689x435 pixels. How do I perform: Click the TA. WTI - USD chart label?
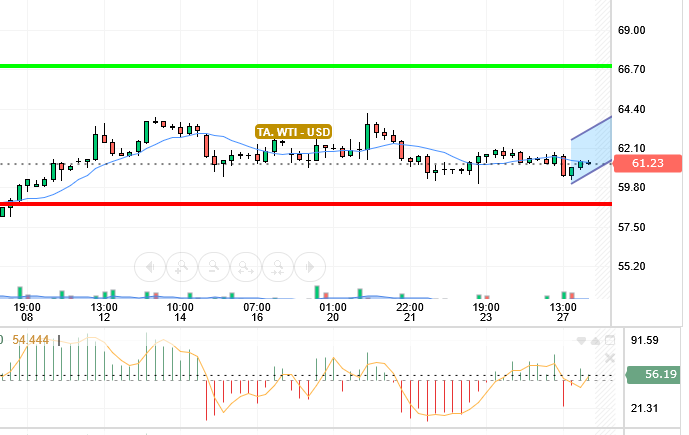click(x=293, y=132)
